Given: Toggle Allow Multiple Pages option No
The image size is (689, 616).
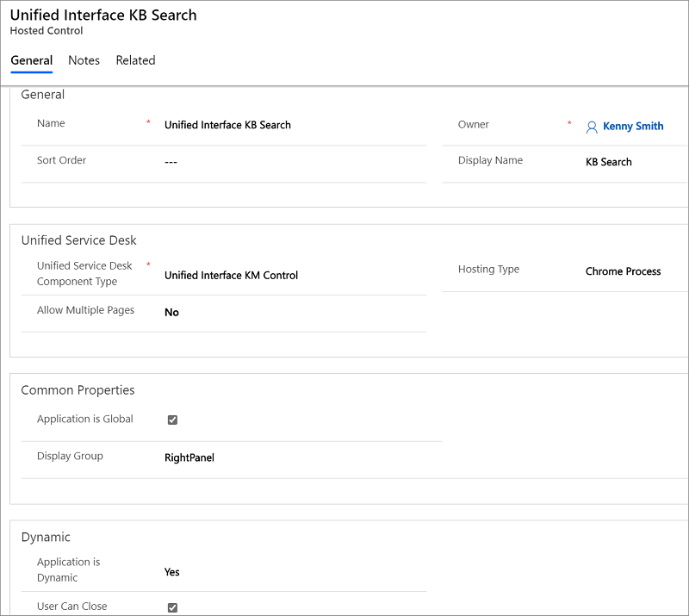Looking at the screenshot, I should [x=171, y=313].
